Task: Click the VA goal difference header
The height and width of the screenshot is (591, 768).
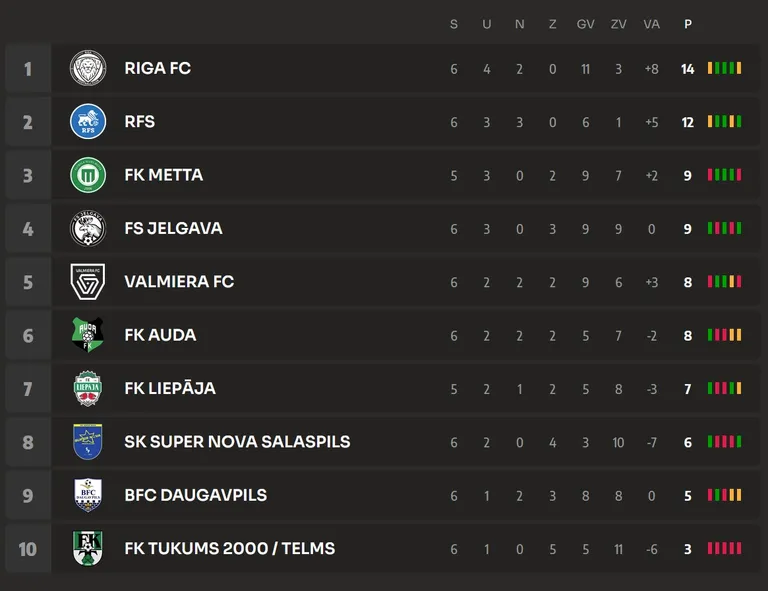Action: 651,24
